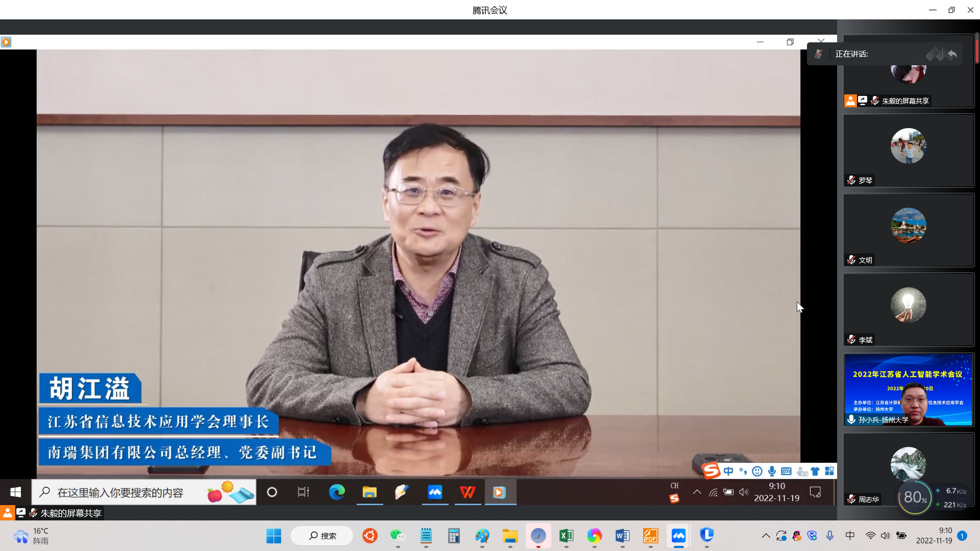
Task: Click the notification count badge in the tray
Action: [x=962, y=536]
